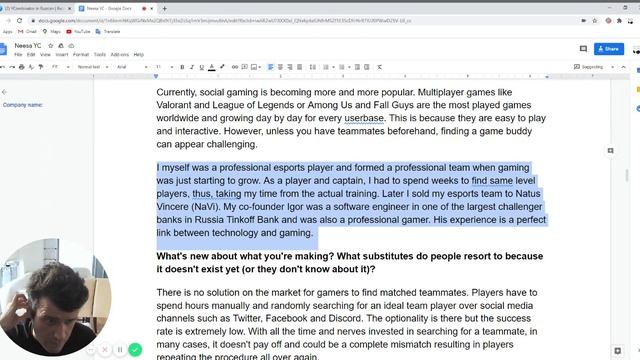
Task: Open the font size 11 dropdown
Action: pyautogui.click(x=164, y=67)
